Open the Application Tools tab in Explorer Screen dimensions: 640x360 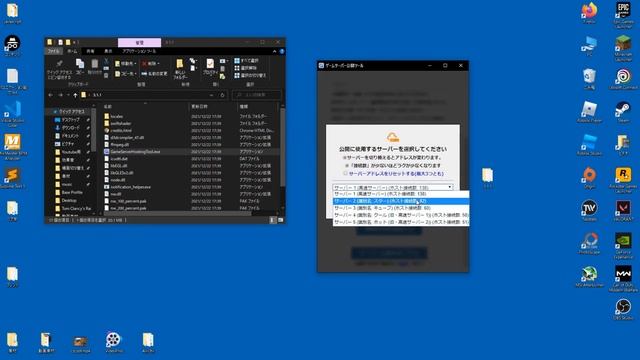(x=139, y=51)
